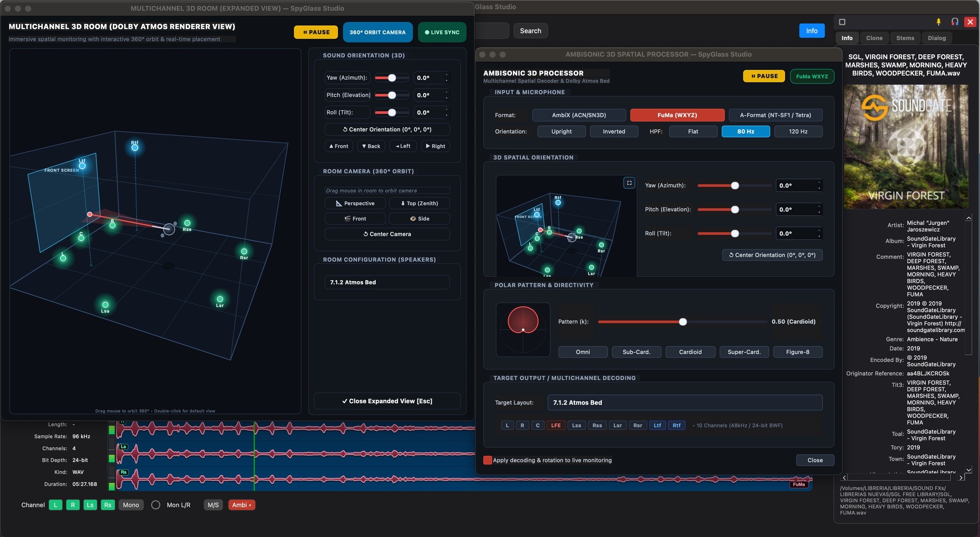Switch to the Dialog tab
The height and width of the screenshot is (537, 980).
(936, 38)
